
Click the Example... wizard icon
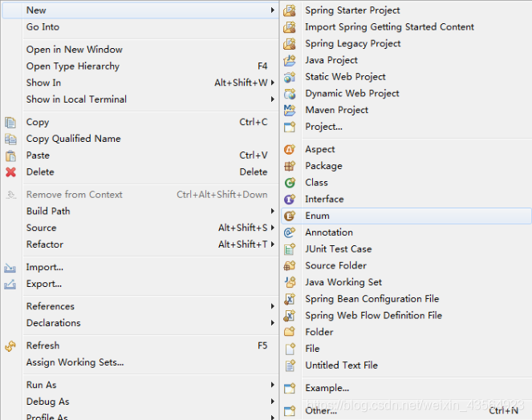click(290, 388)
